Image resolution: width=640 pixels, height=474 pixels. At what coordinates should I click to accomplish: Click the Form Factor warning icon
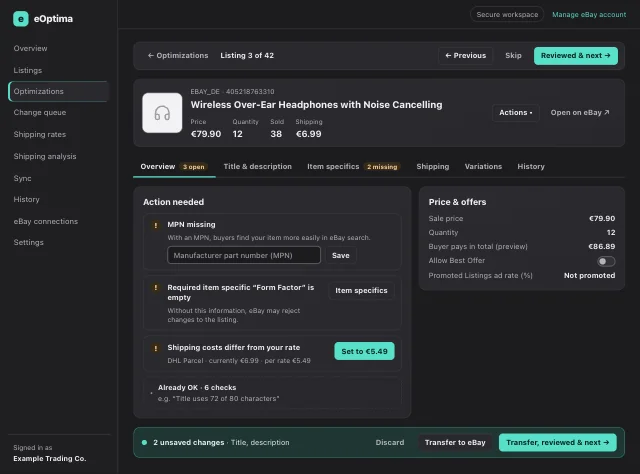[156, 288]
